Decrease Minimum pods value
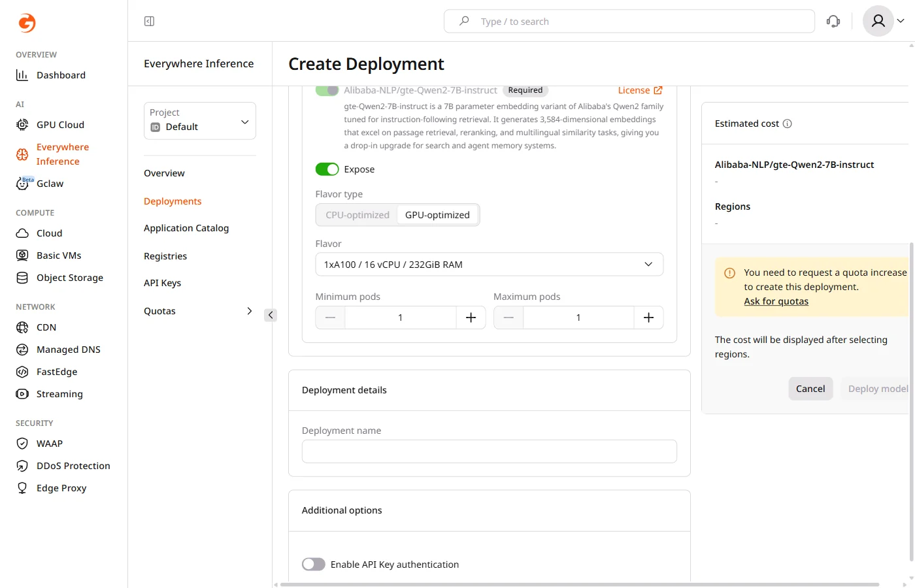 tap(330, 318)
